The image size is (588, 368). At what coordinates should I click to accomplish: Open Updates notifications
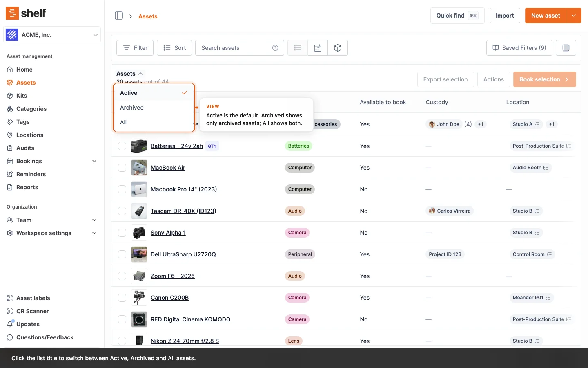[28, 324]
